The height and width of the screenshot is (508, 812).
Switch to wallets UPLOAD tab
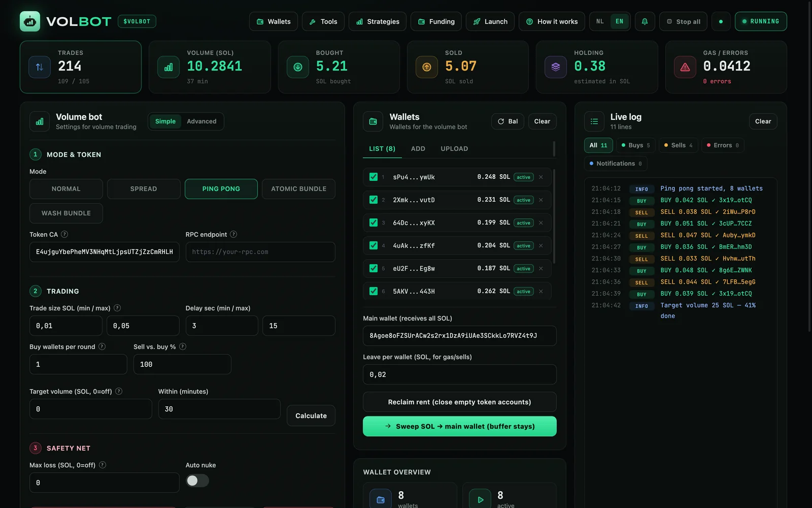click(454, 149)
